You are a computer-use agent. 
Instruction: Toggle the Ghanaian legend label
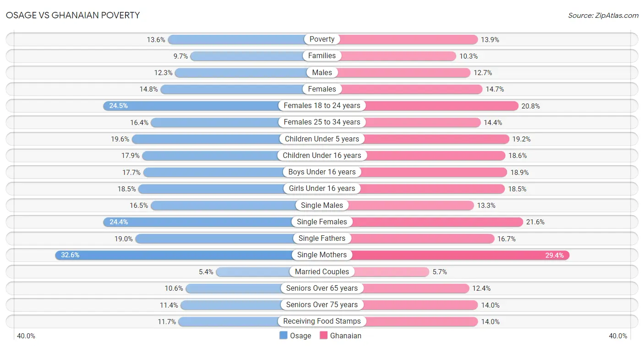tap(346, 336)
